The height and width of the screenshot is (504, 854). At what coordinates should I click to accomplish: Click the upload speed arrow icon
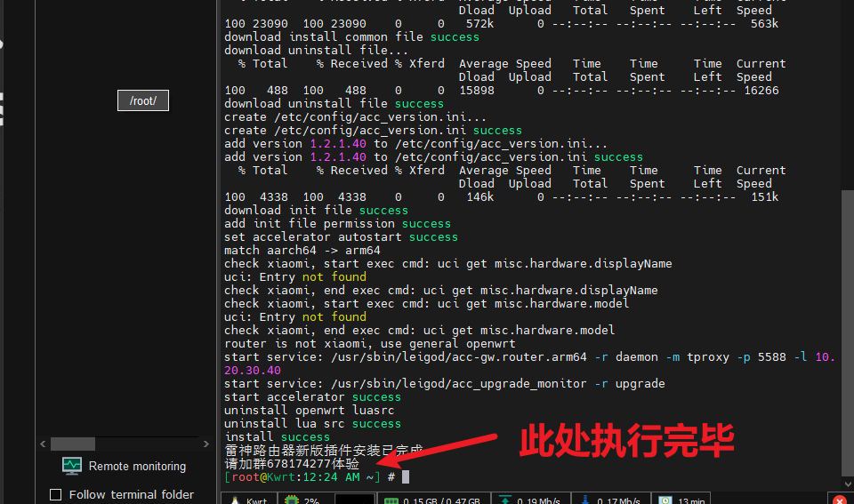pos(505,501)
